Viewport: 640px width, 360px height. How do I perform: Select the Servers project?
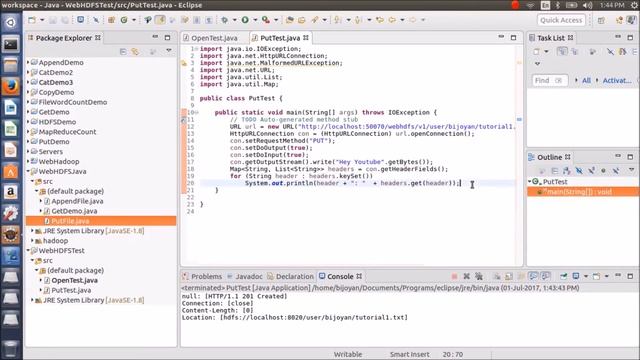51,151
